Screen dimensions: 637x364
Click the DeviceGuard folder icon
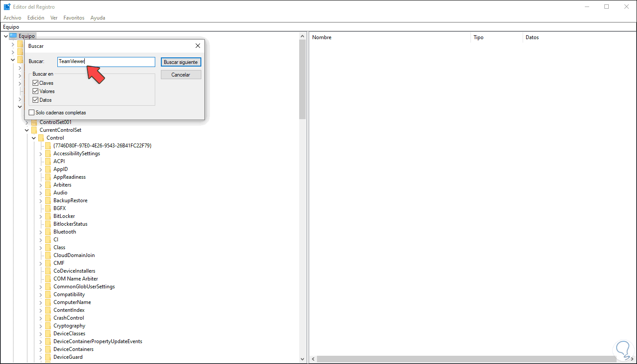(48, 357)
